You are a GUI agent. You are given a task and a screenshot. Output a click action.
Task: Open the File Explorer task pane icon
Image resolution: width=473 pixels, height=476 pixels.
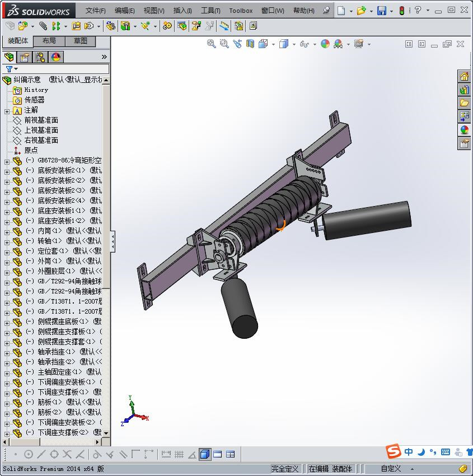pos(464,103)
